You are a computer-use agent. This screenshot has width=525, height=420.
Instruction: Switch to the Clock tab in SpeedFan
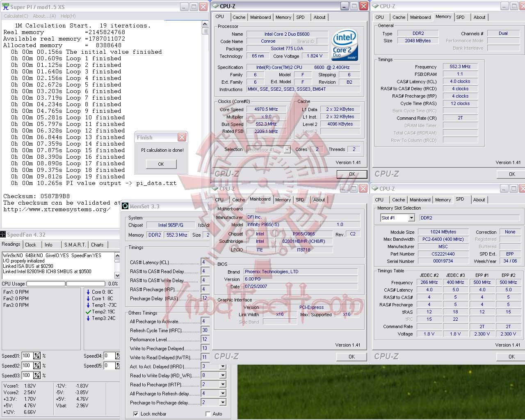(31, 245)
